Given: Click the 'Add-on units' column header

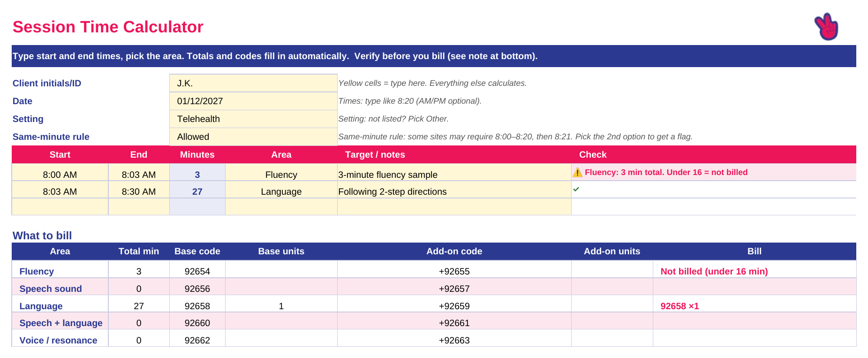Looking at the screenshot, I should coord(612,251).
